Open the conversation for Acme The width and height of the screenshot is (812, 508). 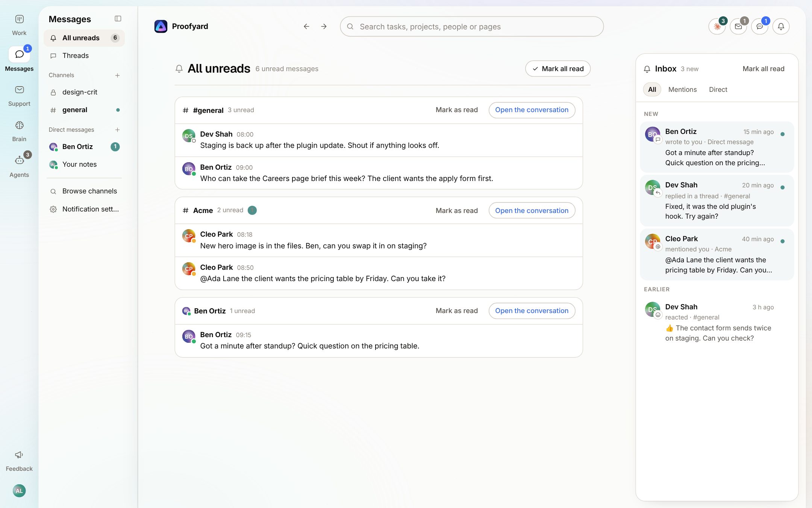tap(532, 211)
